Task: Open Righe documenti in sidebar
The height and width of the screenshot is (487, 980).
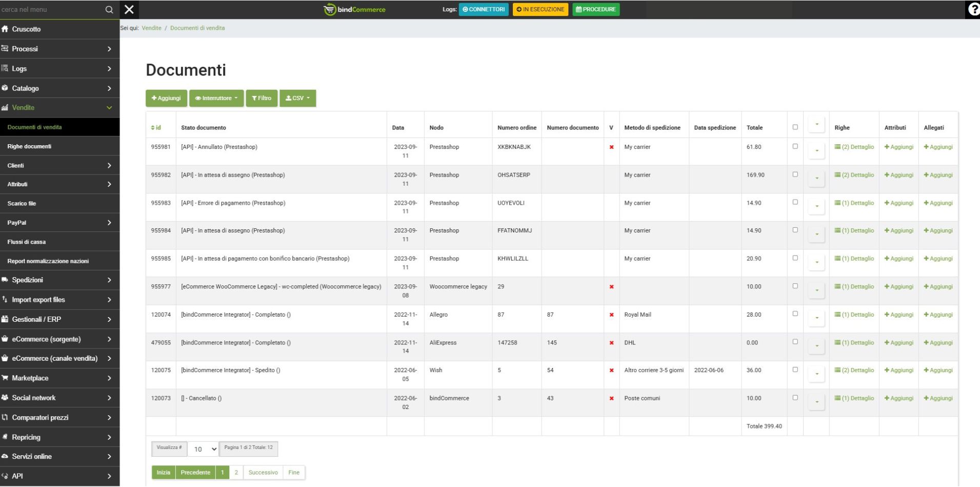Action: [x=29, y=146]
